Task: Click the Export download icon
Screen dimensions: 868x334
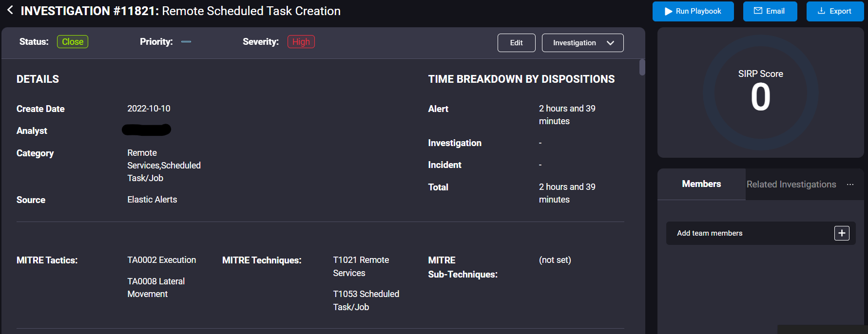Action: click(x=821, y=11)
